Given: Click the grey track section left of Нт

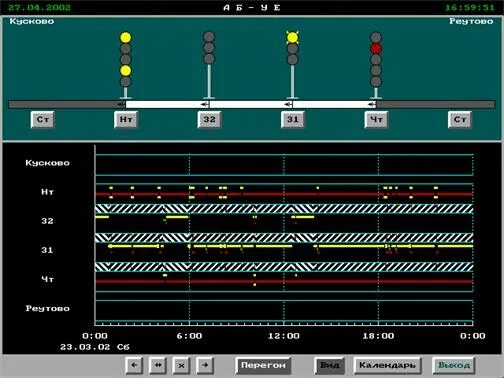Looking at the screenshot, I should pos(67,105).
